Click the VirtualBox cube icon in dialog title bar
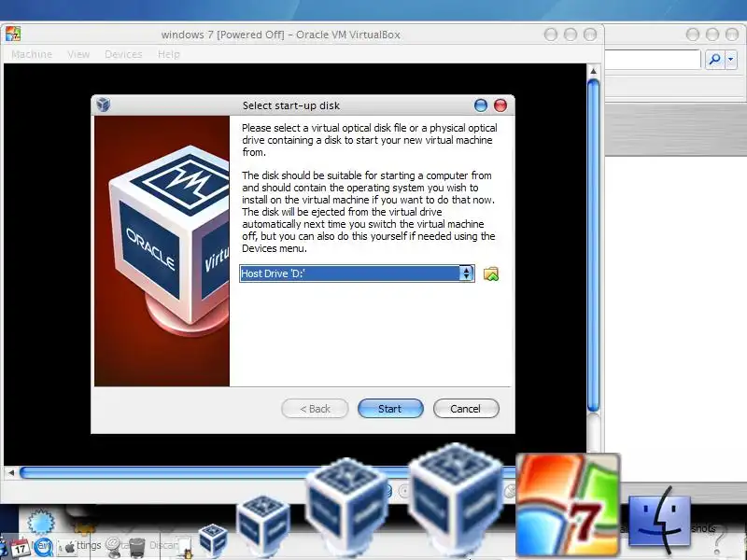The image size is (747, 560). (x=104, y=105)
